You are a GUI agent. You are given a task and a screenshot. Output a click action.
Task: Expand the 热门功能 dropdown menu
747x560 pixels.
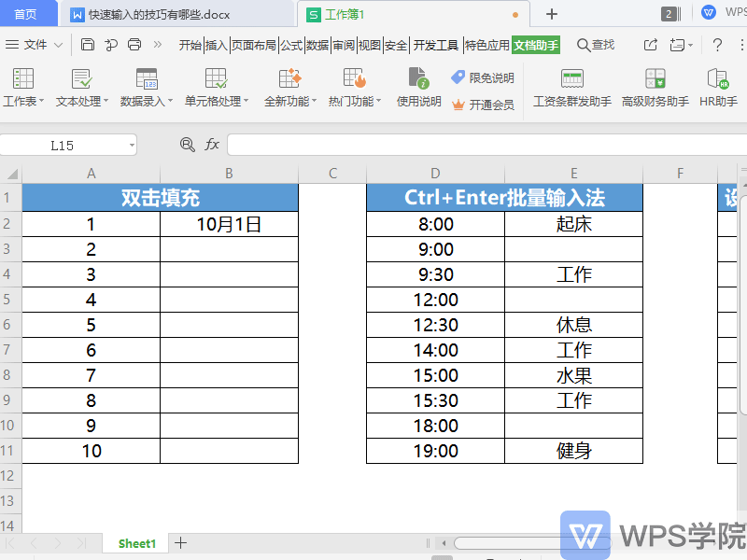355,102
